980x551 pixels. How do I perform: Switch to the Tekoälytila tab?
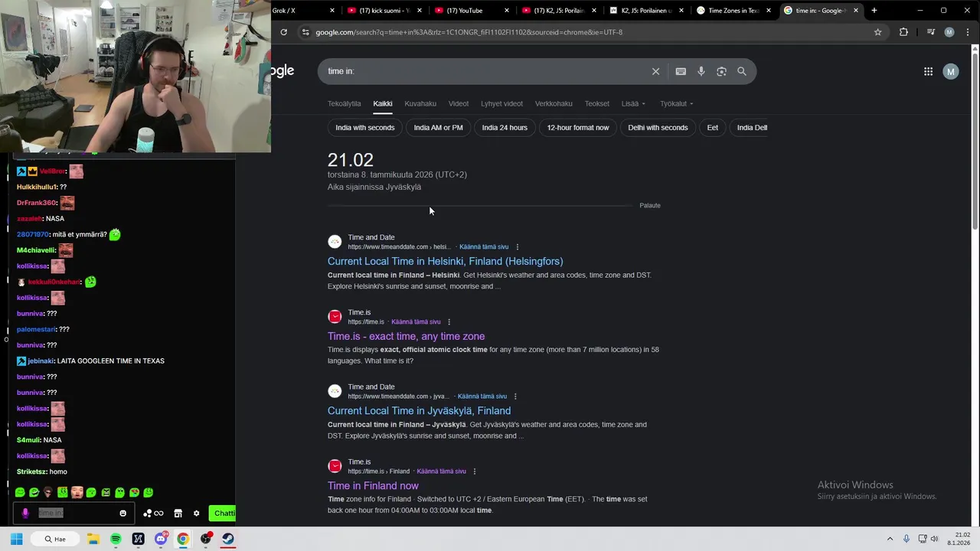point(344,103)
